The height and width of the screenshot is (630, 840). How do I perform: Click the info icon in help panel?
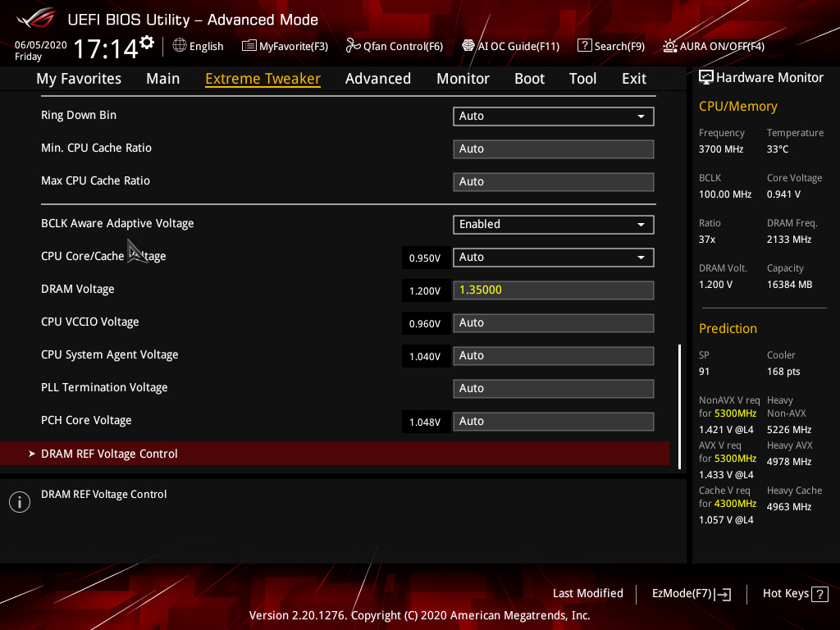(20, 502)
